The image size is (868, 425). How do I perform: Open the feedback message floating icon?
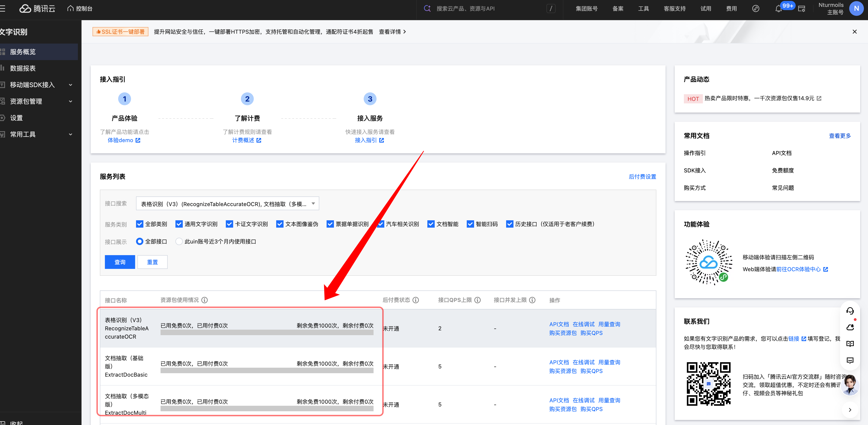click(x=850, y=360)
